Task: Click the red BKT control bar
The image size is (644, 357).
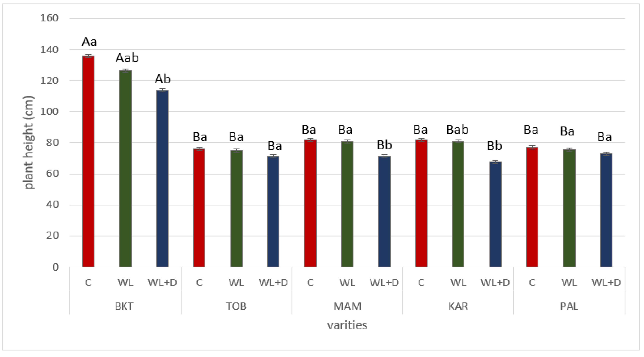Action: pyautogui.click(x=88, y=161)
